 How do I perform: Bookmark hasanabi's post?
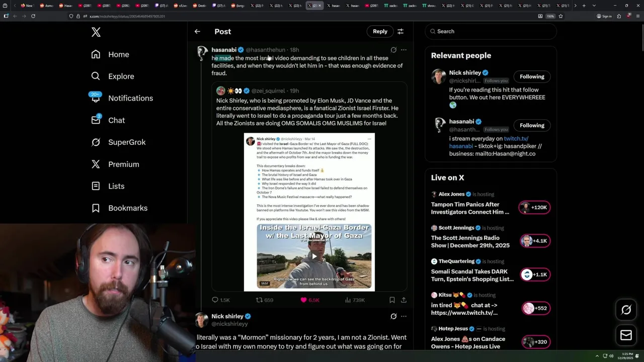pyautogui.click(x=392, y=300)
